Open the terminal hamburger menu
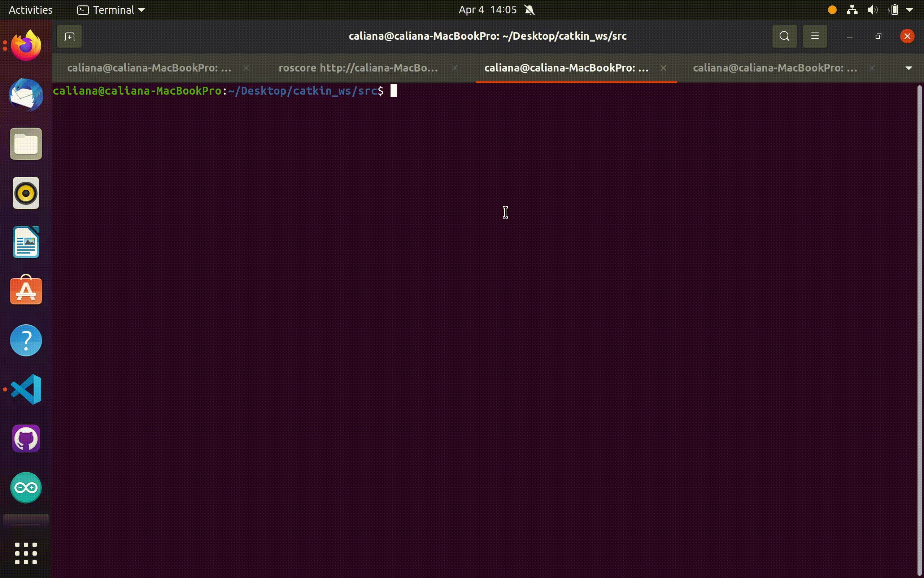The image size is (924, 578). pos(815,36)
